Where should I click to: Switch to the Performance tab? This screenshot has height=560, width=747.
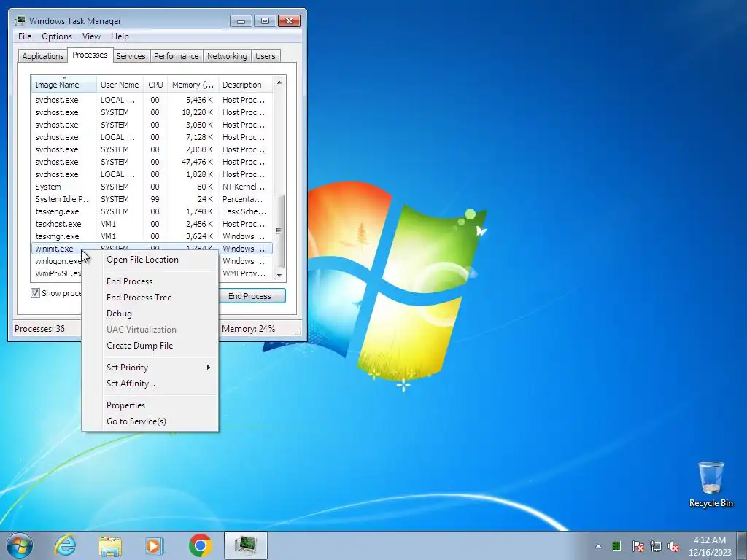(x=177, y=56)
